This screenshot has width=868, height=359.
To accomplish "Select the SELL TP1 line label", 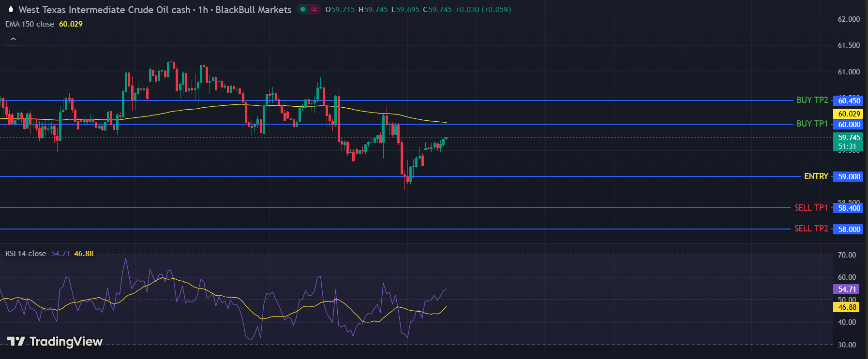I will coord(811,208).
